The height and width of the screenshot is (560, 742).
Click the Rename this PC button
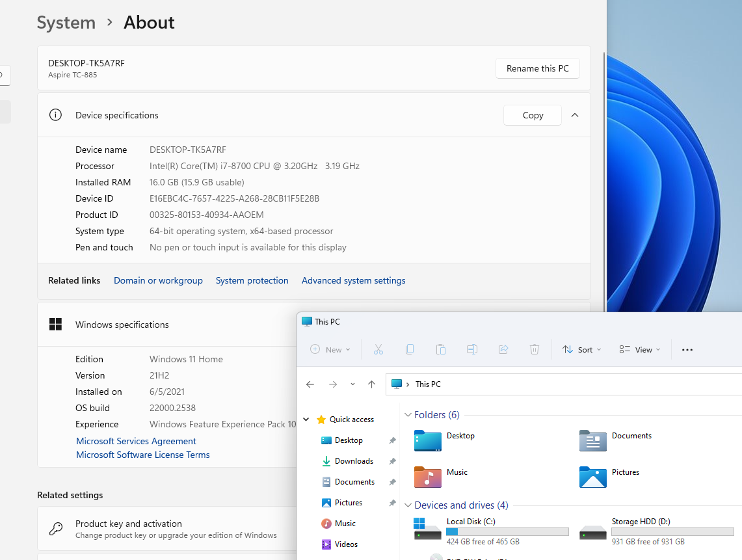point(538,68)
